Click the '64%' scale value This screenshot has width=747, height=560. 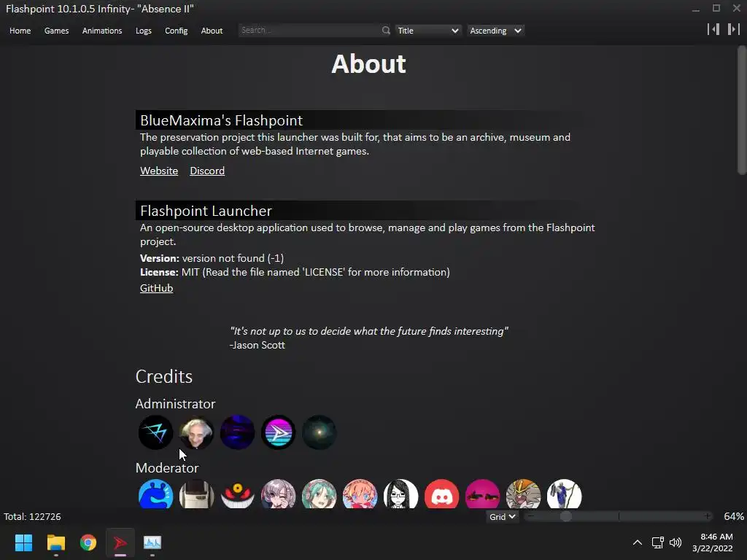point(734,517)
